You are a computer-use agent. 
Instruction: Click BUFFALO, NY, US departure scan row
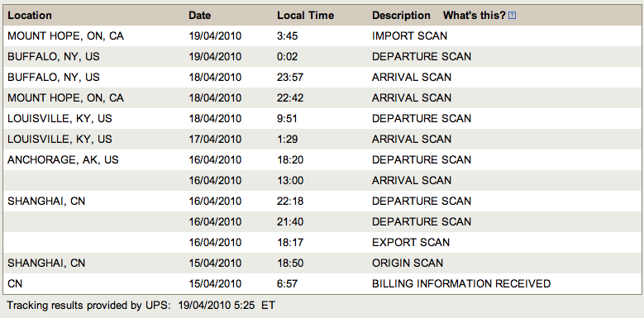pyautogui.click(x=322, y=57)
